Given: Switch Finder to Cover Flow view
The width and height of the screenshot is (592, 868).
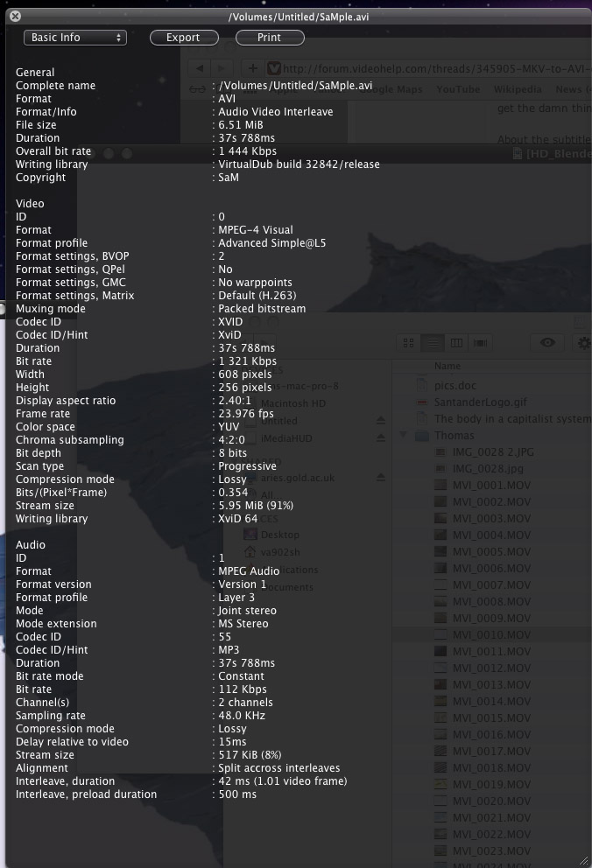Looking at the screenshot, I should [x=480, y=343].
